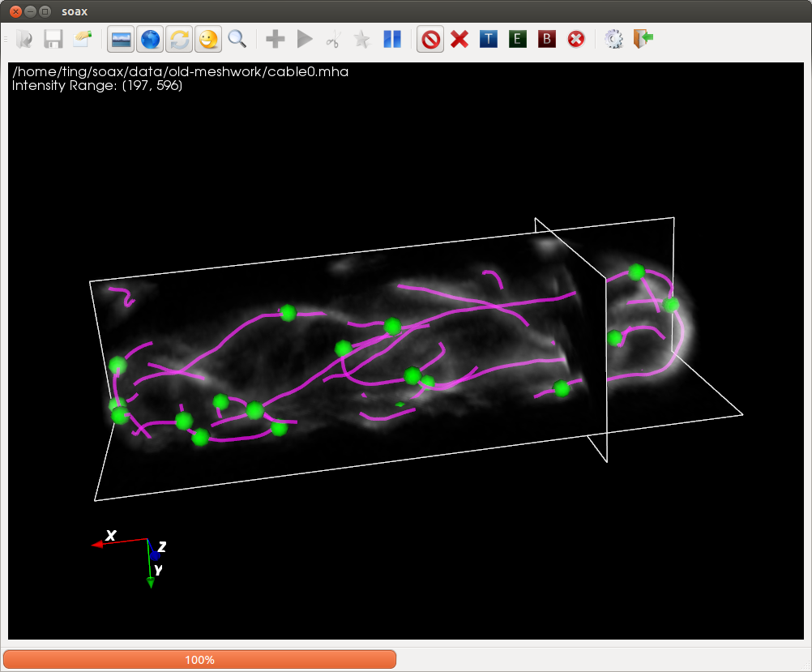The height and width of the screenshot is (672, 812).
Task: Select the blue T toolbar button
Action: click(x=489, y=39)
